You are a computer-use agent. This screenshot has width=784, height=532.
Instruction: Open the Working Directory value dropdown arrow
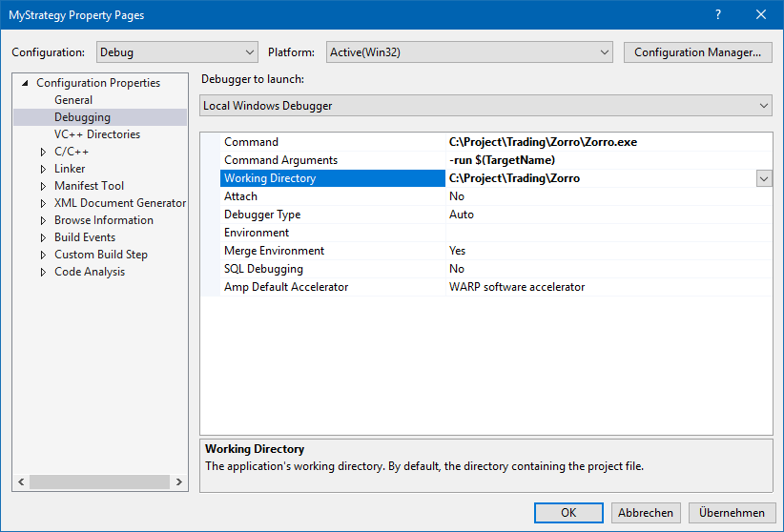pyautogui.click(x=764, y=178)
